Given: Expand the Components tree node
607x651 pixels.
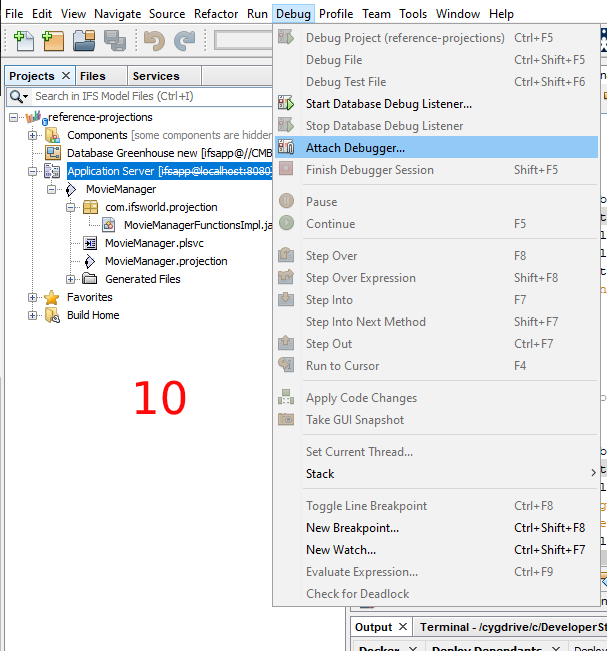Looking at the screenshot, I should [x=33, y=135].
